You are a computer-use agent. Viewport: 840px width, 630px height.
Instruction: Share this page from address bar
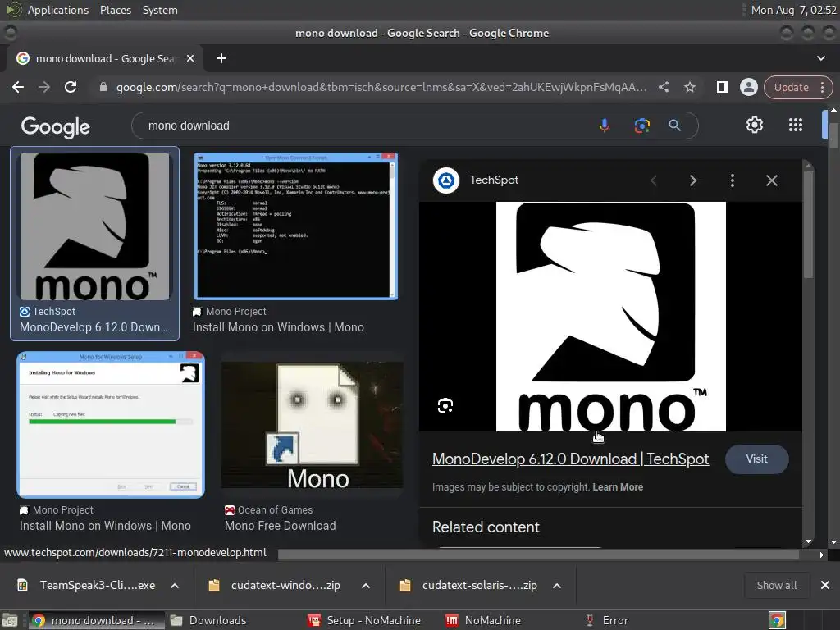tap(664, 87)
